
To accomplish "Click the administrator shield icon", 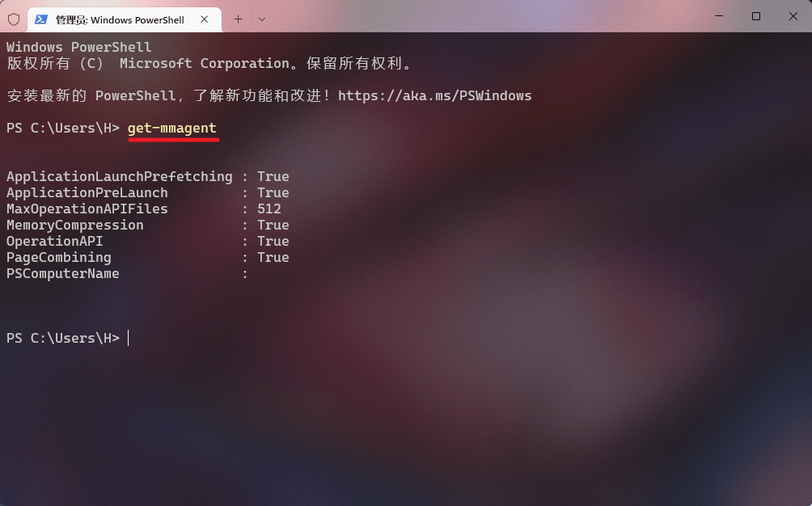I will [14, 19].
